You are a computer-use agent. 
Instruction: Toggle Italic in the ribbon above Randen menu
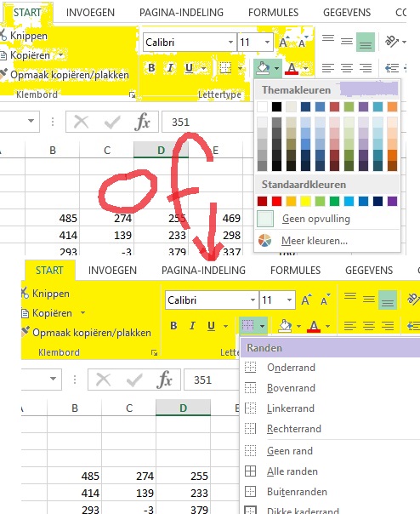point(192,326)
